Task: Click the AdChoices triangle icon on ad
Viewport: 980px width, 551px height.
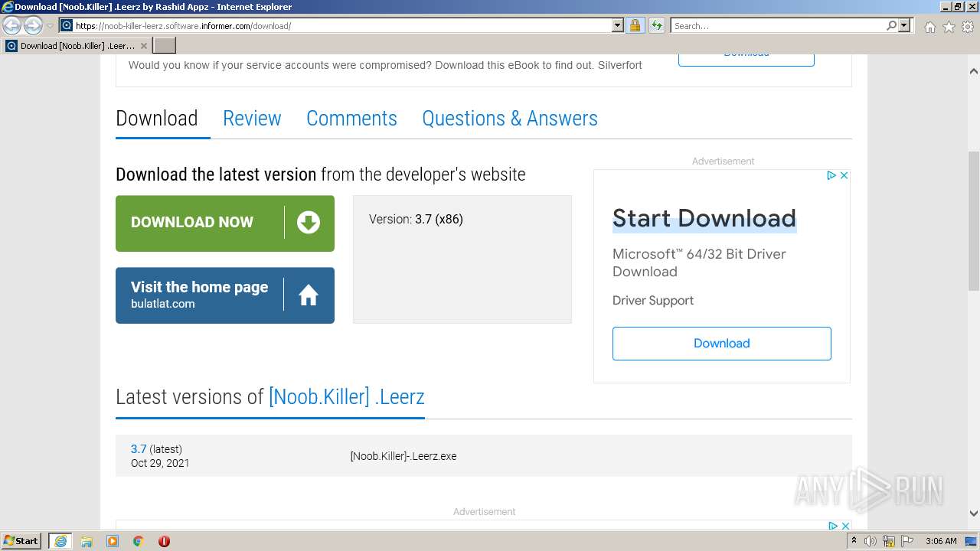Action: pyautogui.click(x=831, y=175)
